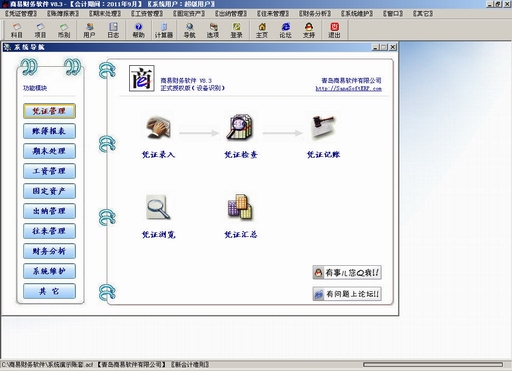Click the red 退出 exit icon
This screenshot has width=512, height=371.
(x=334, y=30)
